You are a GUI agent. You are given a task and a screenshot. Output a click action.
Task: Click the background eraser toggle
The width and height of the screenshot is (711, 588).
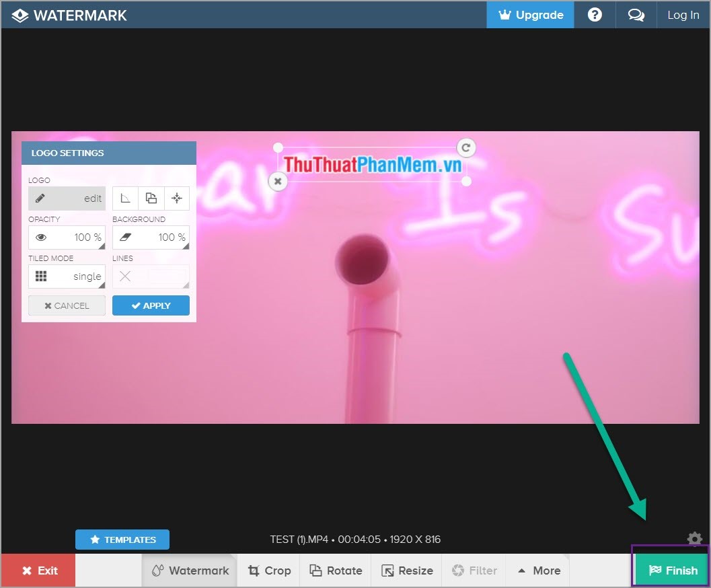(126, 237)
